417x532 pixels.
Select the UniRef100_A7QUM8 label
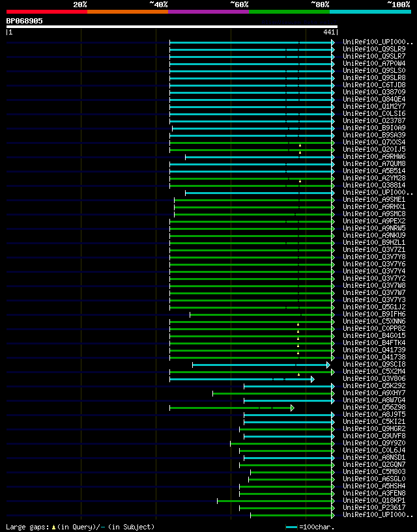(x=374, y=163)
